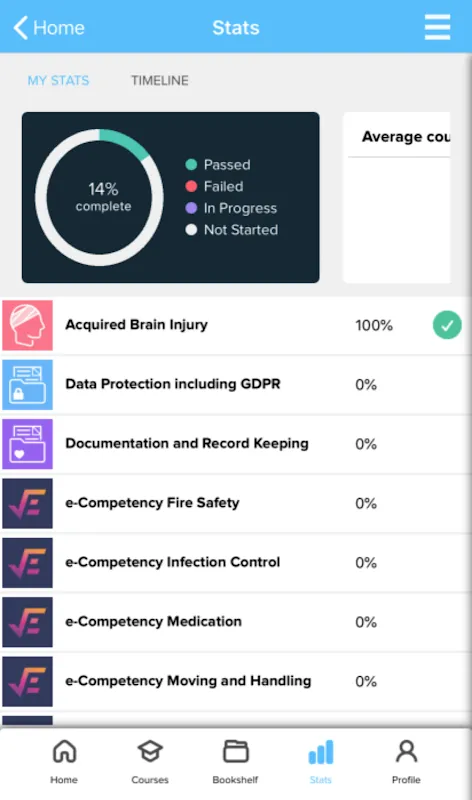This screenshot has width=472, height=800.
Task: Click the Data Protection folder lock icon
Action: coord(28,385)
